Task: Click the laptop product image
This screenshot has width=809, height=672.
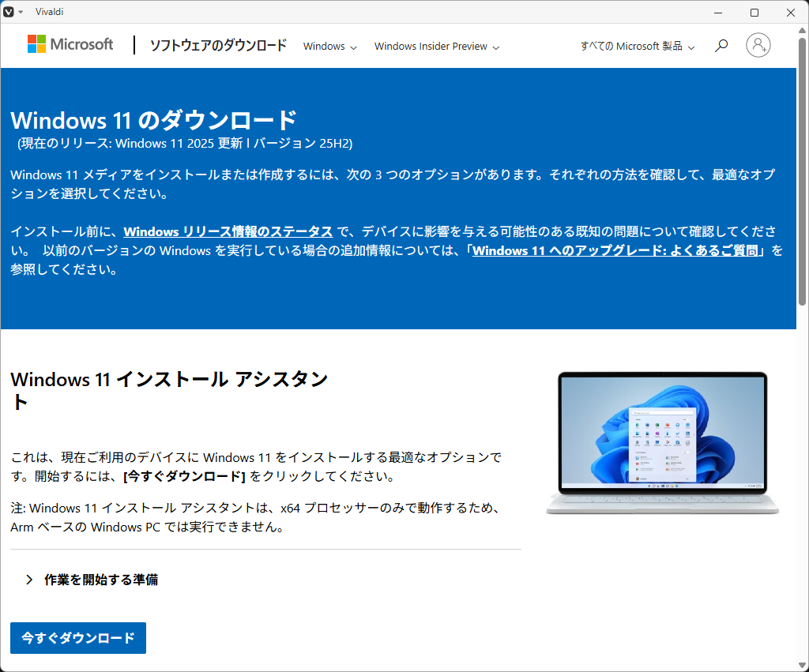Action: (663, 442)
